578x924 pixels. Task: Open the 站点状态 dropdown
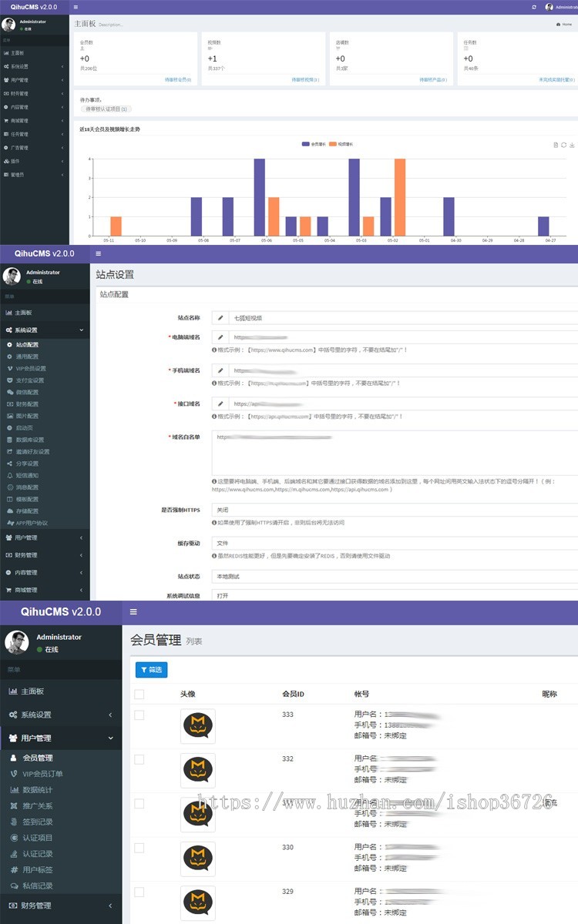(x=395, y=576)
